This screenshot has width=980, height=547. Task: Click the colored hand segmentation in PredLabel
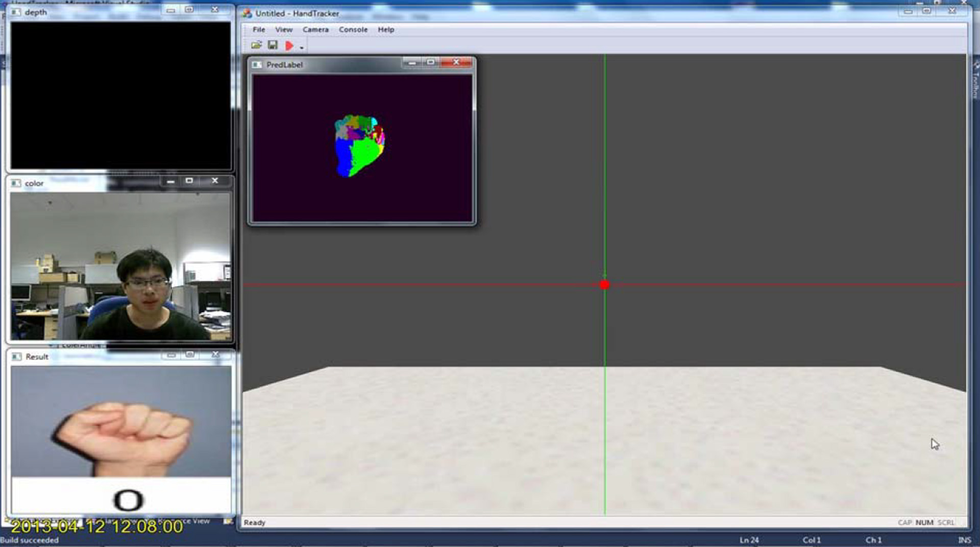click(x=359, y=146)
